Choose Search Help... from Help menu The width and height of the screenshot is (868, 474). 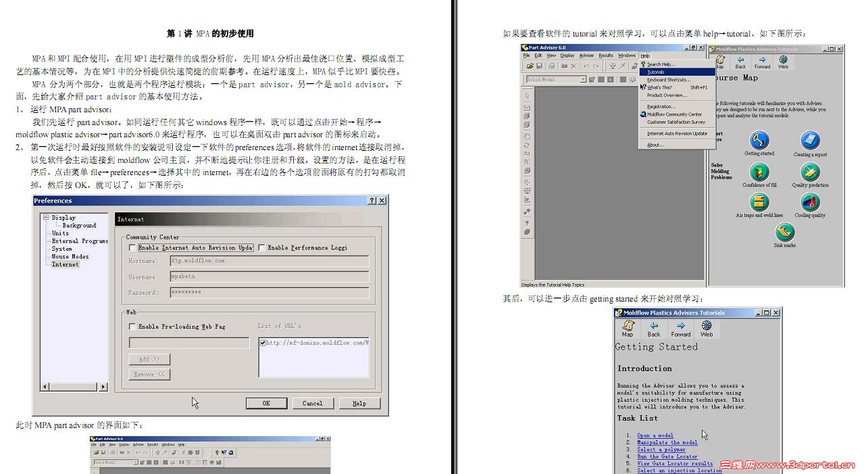(677, 64)
